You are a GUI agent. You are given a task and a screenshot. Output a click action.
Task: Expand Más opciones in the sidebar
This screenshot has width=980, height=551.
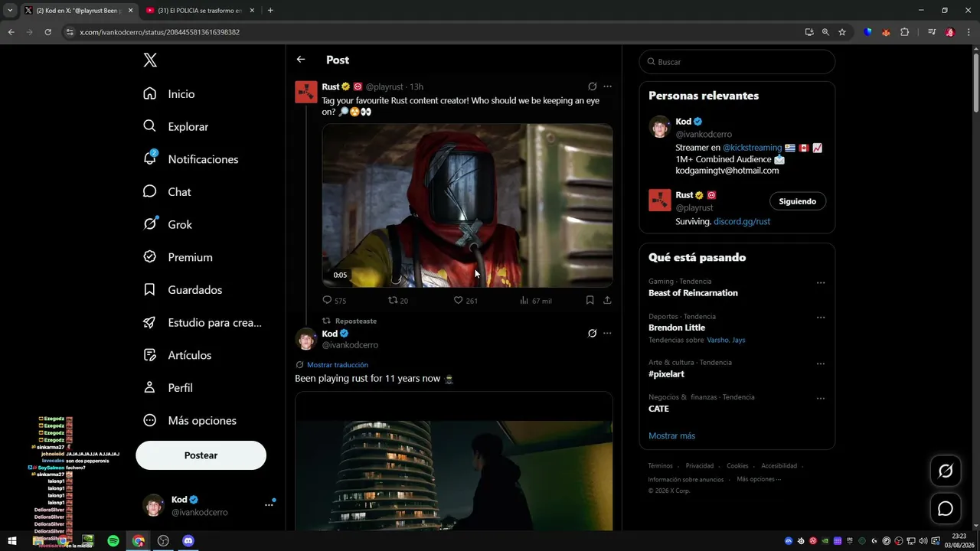tap(190, 421)
